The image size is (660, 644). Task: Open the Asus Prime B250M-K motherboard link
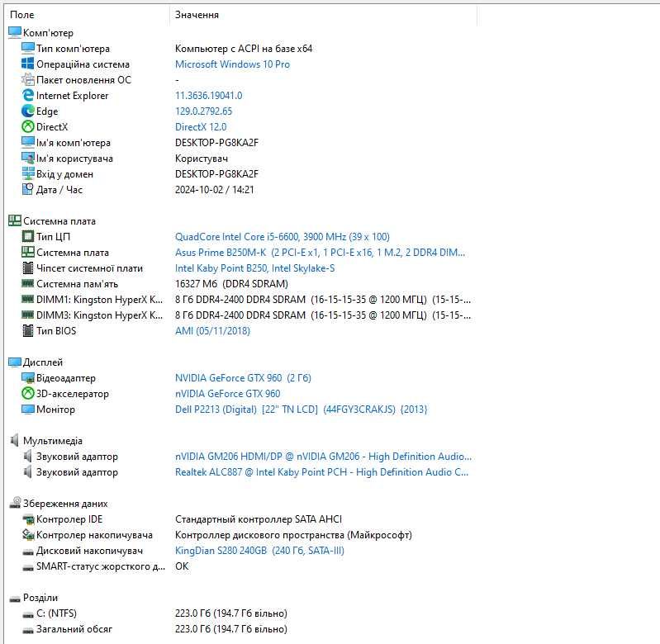coord(320,252)
